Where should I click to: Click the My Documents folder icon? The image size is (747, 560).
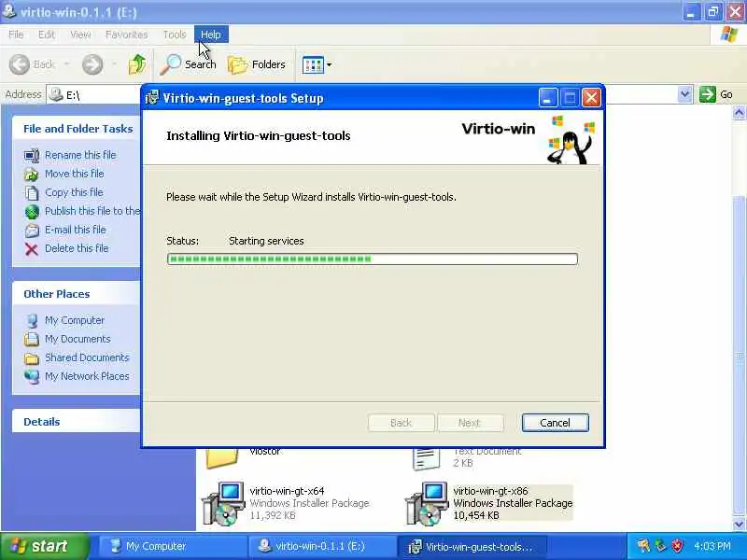tap(32, 339)
